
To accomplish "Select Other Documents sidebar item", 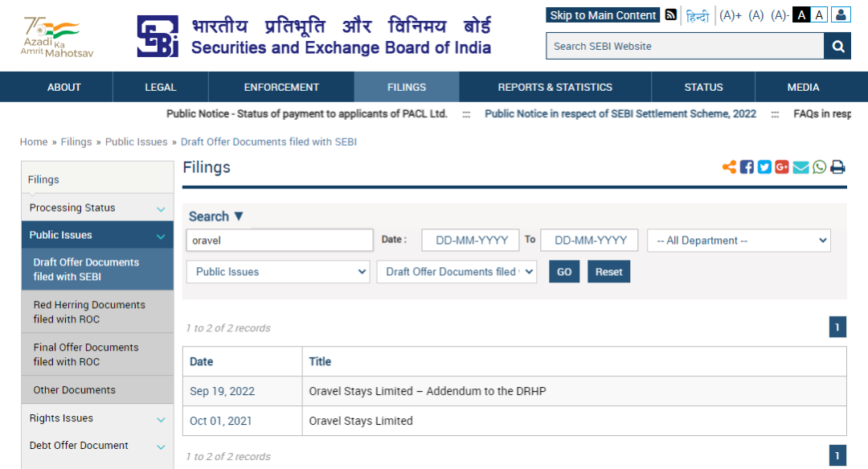I will (x=97, y=390).
